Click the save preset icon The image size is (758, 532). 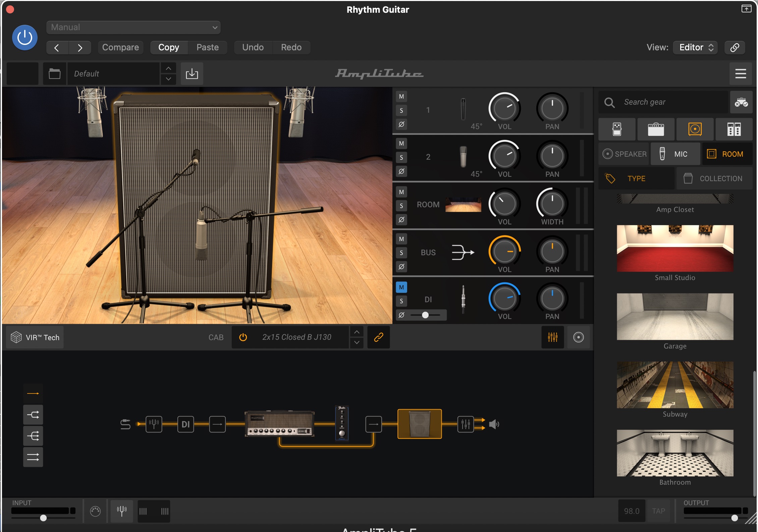(192, 74)
